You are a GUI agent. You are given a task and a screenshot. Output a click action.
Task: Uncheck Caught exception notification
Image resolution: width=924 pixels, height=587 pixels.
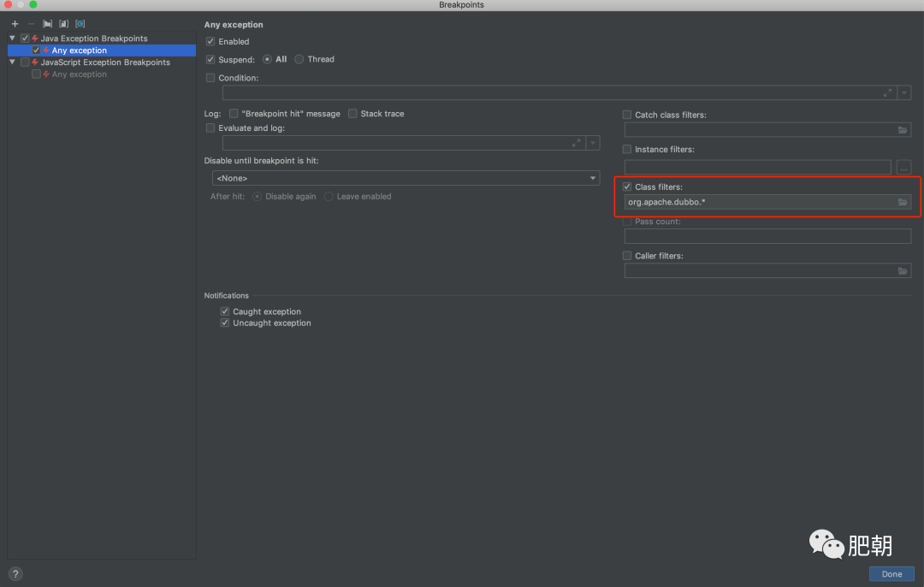[224, 311]
